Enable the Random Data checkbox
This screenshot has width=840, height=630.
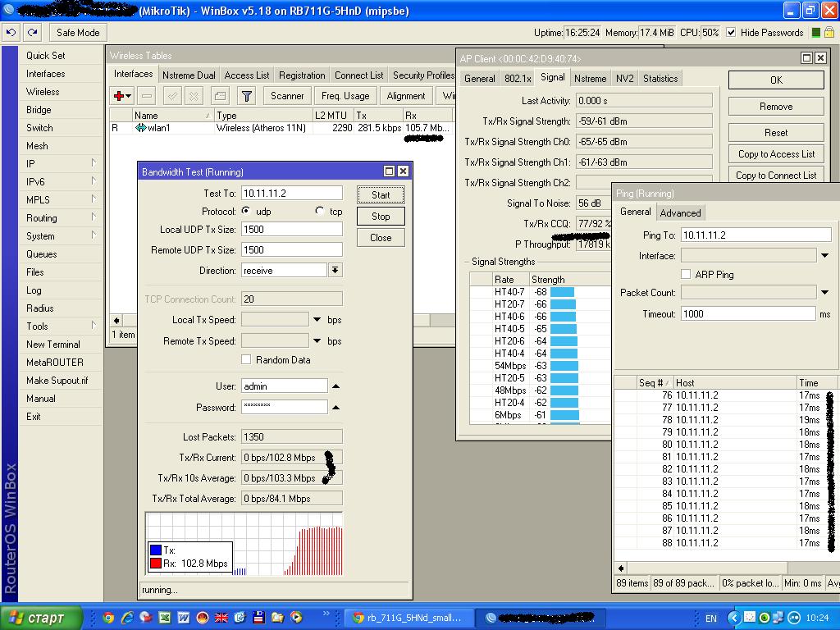pyautogui.click(x=246, y=360)
